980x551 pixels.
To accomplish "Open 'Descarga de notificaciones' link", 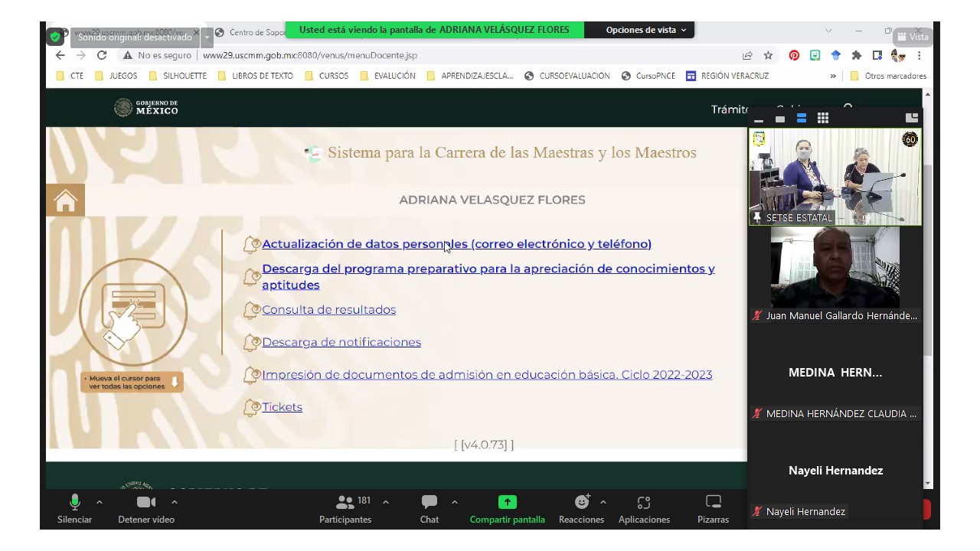I will pyautogui.click(x=341, y=342).
